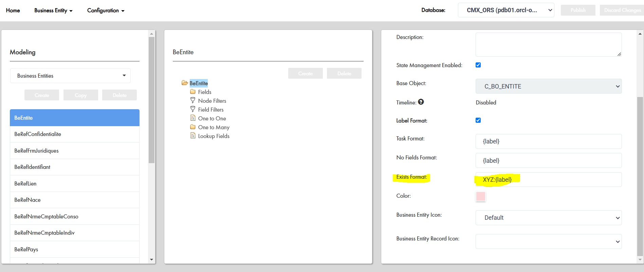The height and width of the screenshot is (272, 644).
Task: Click the BeEntite open folder icon
Action: coord(185,83)
